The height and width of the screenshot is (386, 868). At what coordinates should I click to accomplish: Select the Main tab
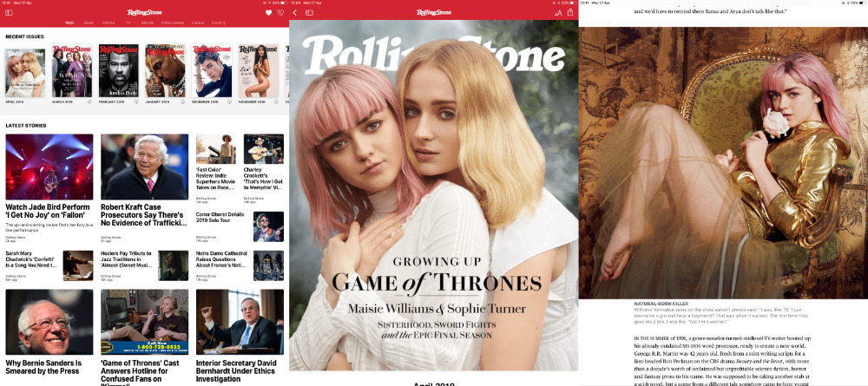pyautogui.click(x=69, y=23)
